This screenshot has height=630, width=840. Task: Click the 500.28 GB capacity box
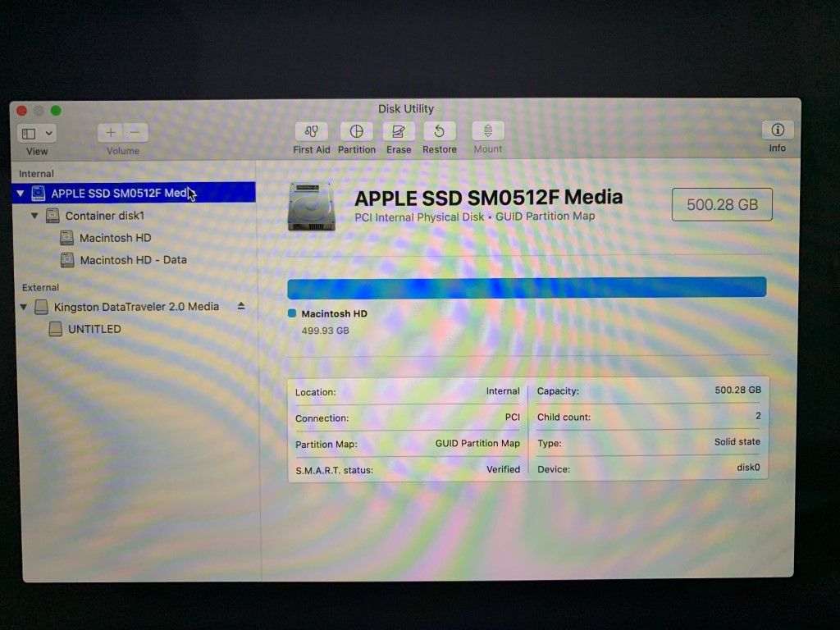tap(722, 204)
